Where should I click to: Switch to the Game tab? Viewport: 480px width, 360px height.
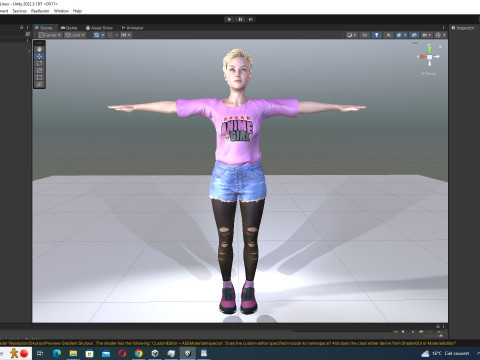69,28
